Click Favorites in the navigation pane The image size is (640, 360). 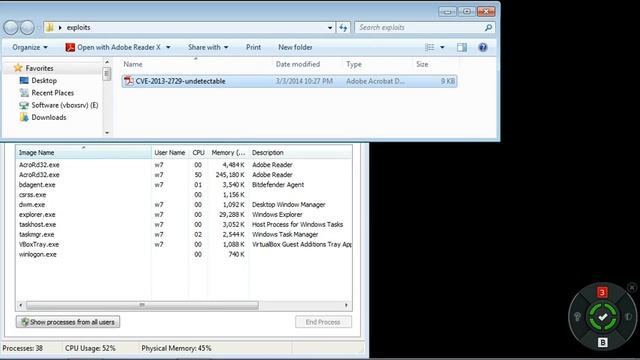click(x=39, y=68)
